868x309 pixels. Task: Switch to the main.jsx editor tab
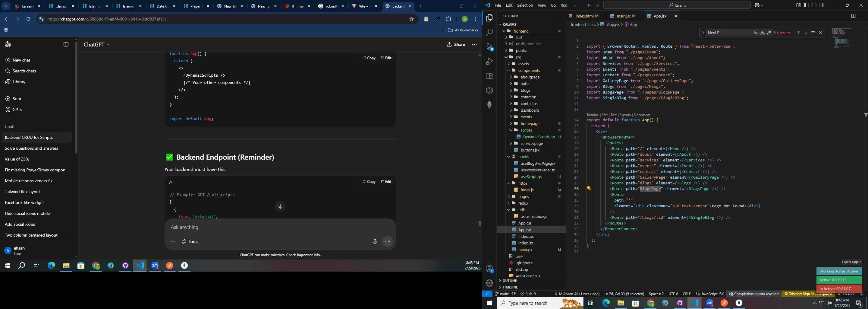(626, 16)
